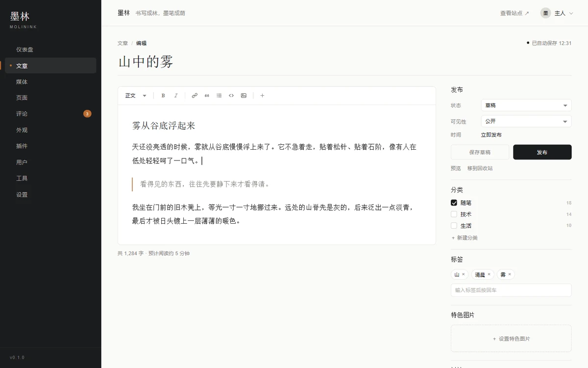588x368 pixels.
Task: Toggle bold formatting in editor toolbar
Action: (x=163, y=96)
